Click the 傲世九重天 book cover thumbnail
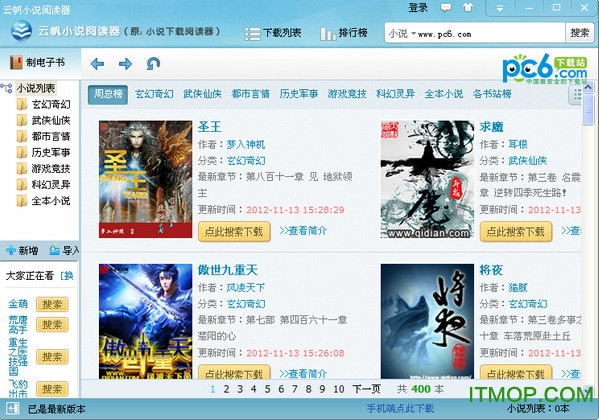 click(146, 321)
